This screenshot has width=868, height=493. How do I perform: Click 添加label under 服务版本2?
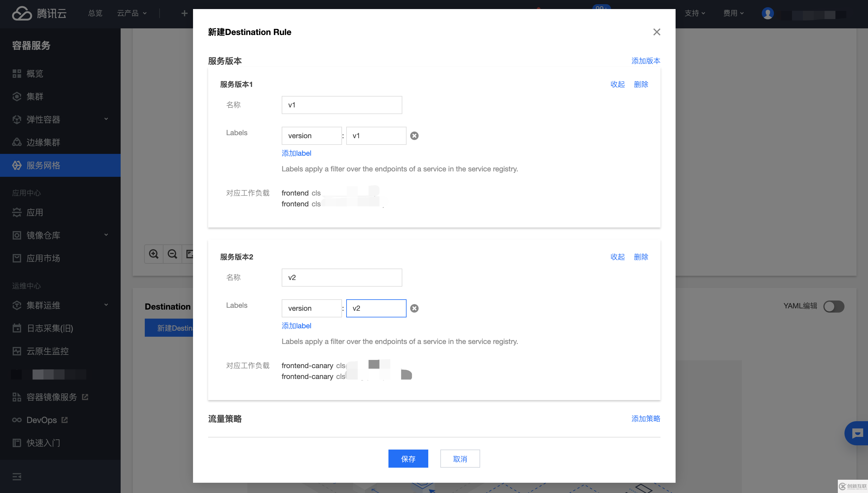[x=296, y=326]
